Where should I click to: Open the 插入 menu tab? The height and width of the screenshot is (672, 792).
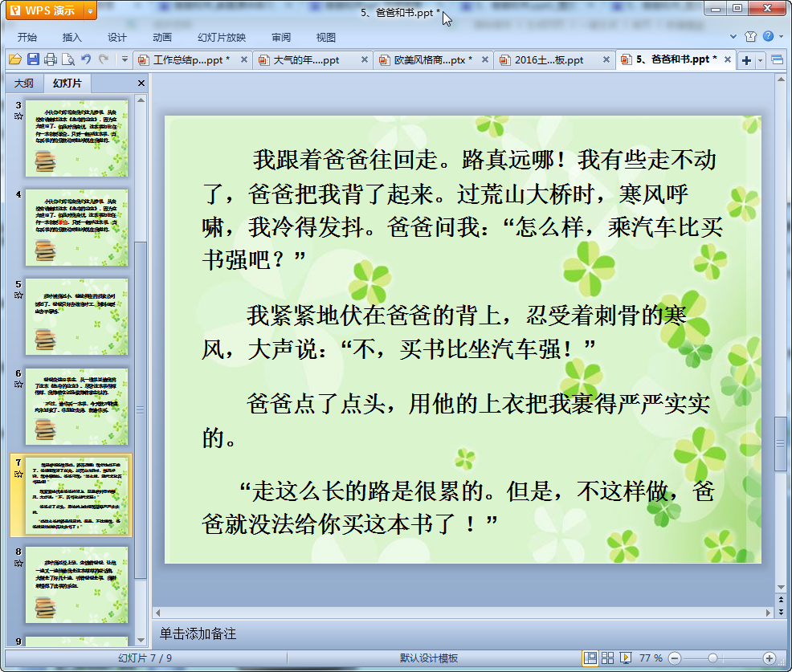click(x=71, y=38)
